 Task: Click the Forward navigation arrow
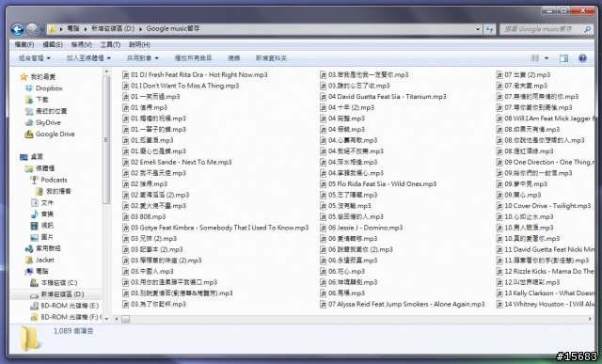coord(32,29)
